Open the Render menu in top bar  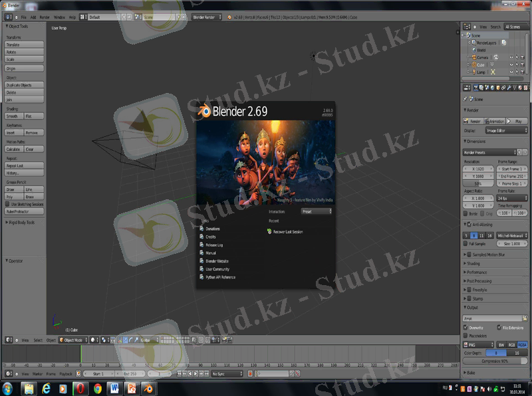[x=45, y=16]
